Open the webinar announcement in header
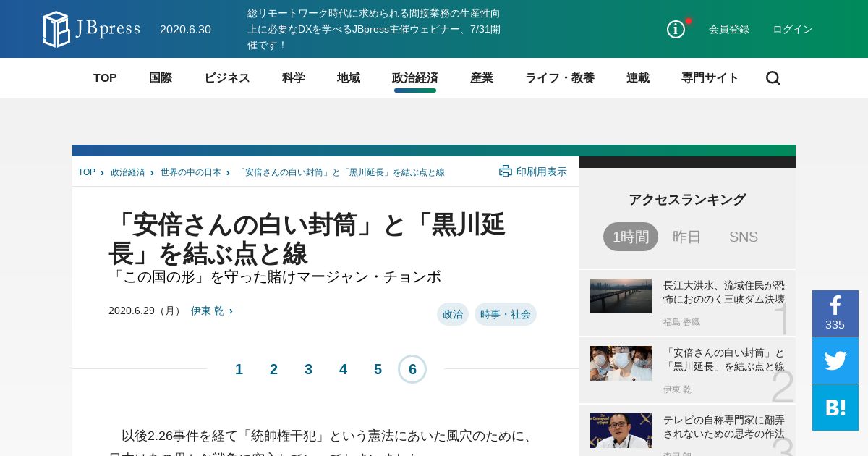Image resolution: width=868 pixels, height=456 pixels. tap(374, 29)
